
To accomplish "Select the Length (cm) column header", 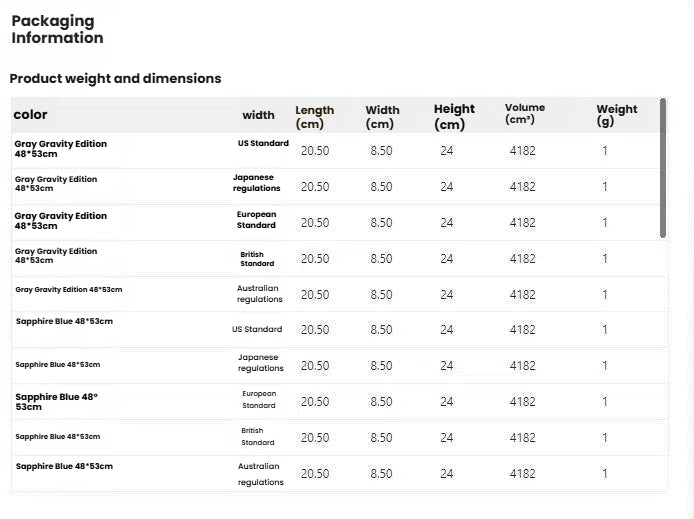I will 314,117.
